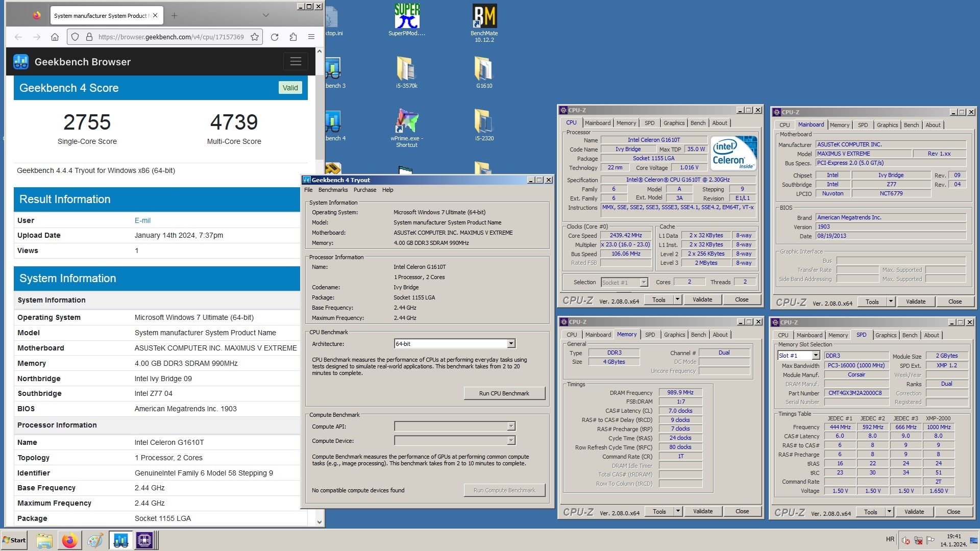Open the bench 3 desktop item
Viewport: 980px width, 551px height.
click(x=334, y=72)
